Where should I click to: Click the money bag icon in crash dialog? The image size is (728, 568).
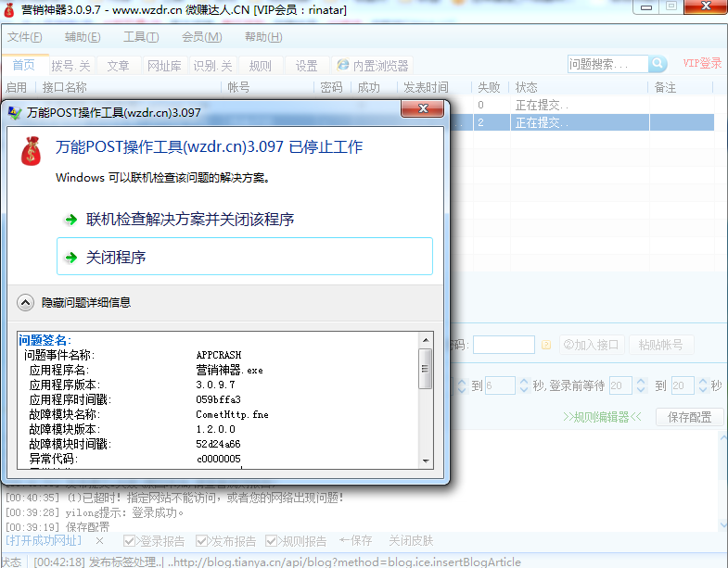click(x=32, y=151)
